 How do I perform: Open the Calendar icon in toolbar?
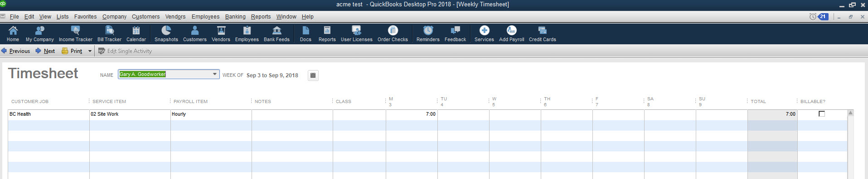point(136,34)
